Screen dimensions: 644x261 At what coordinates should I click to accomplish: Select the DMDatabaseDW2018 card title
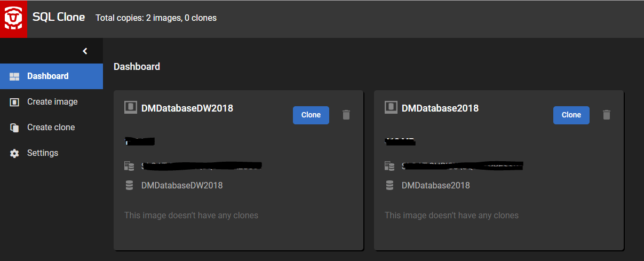(187, 108)
